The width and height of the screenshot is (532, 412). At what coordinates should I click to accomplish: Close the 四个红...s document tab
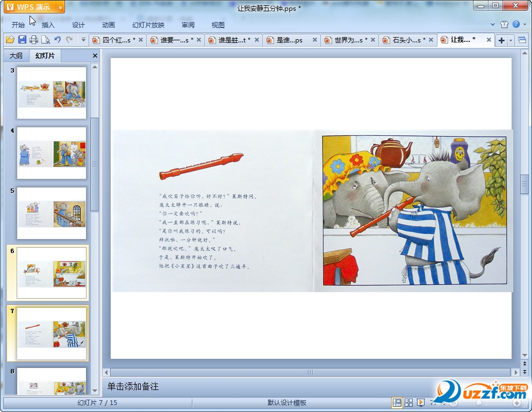pos(141,40)
